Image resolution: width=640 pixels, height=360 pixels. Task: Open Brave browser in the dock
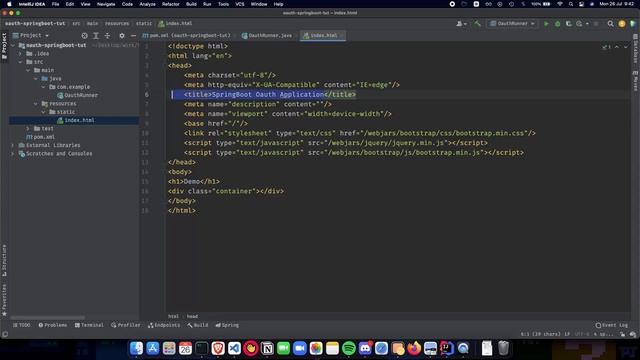point(218,348)
